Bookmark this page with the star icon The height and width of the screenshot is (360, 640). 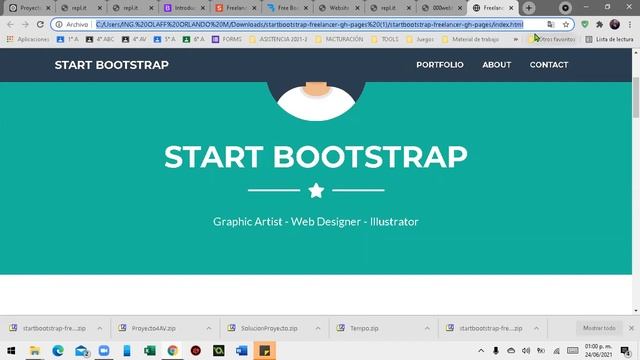tap(566, 24)
